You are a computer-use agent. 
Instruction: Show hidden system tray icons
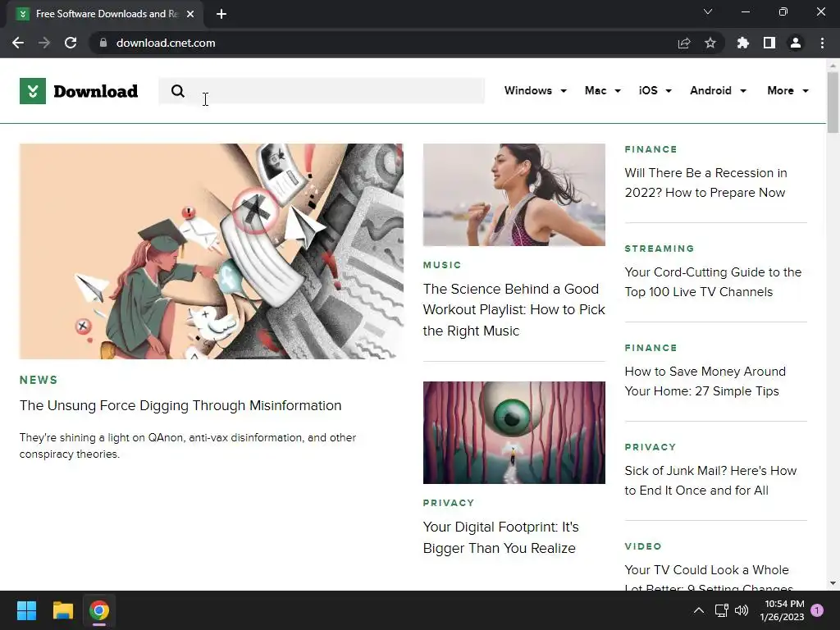click(699, 610)
